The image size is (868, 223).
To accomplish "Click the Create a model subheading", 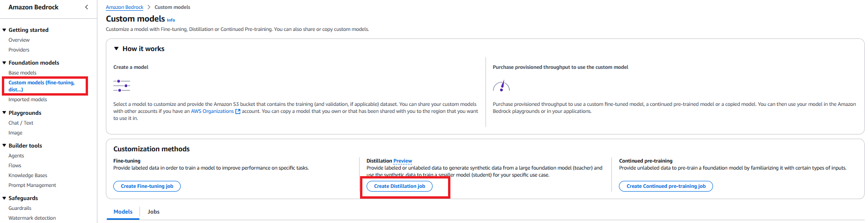I will [131, 67].
